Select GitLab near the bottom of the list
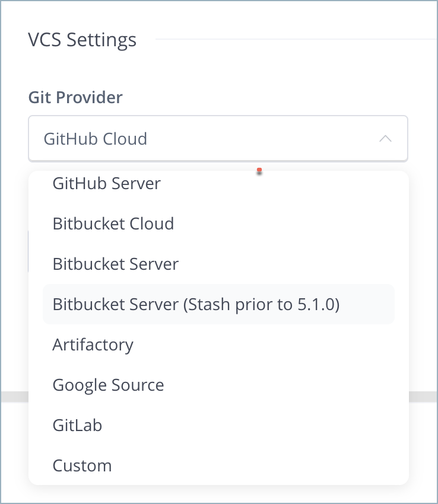438x504 pixels. [x=77, y=425]
